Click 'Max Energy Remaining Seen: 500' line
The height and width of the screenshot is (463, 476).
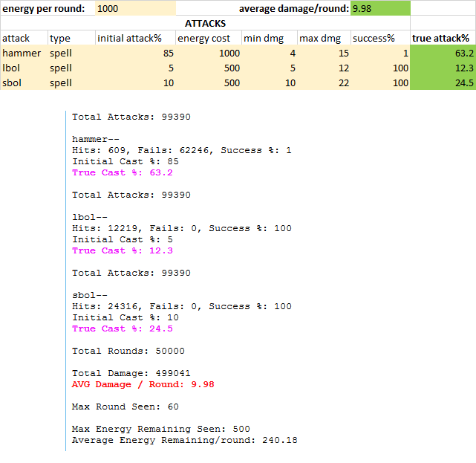pos(161,429)
